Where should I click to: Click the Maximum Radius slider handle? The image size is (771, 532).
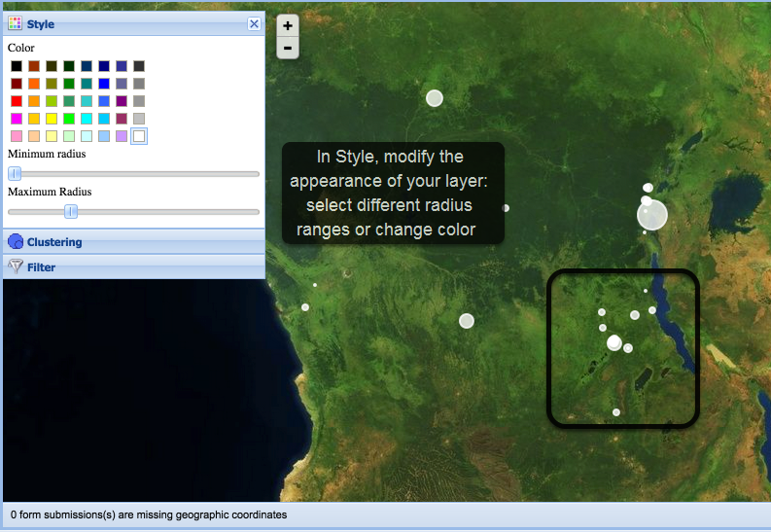(x=71, y=211)
